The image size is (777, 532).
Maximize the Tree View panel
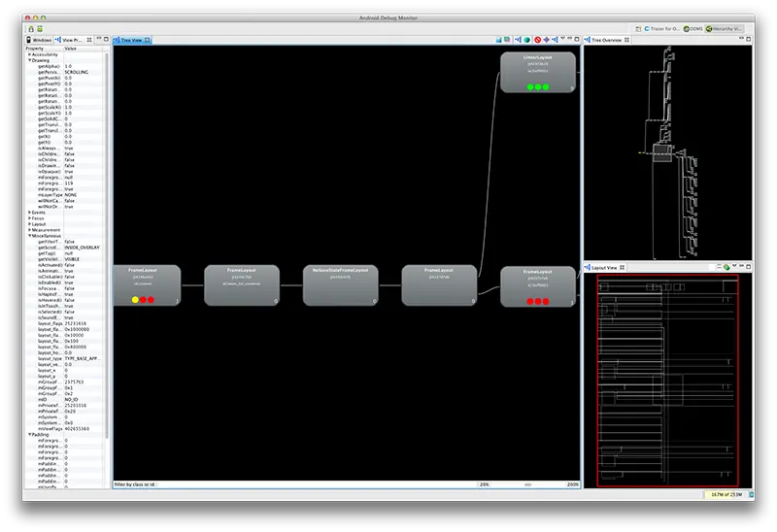click(x=577, y=39)
